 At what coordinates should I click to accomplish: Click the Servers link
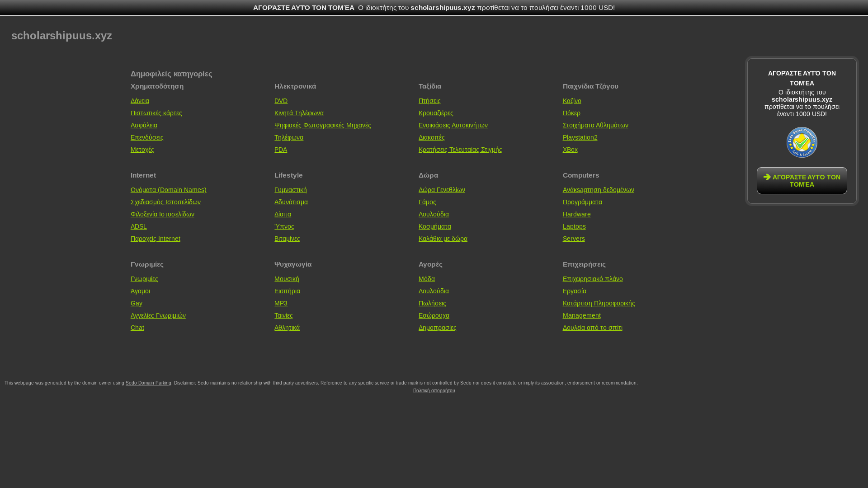click(573, 239)
